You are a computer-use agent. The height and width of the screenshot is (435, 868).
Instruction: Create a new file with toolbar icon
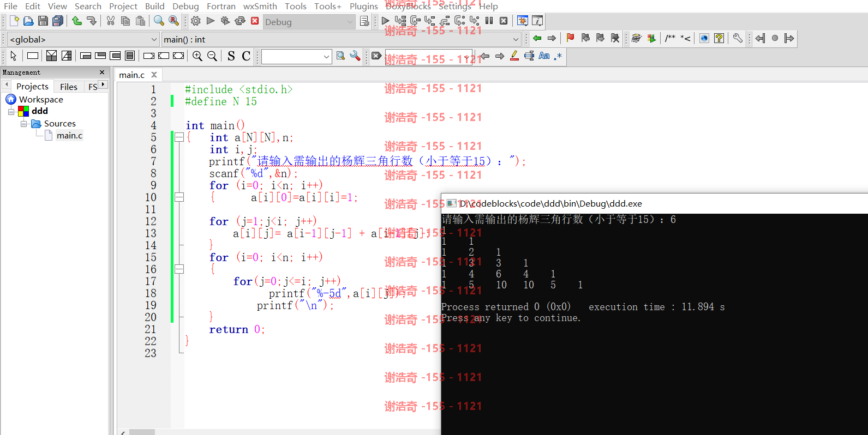(x=14, y=21)
